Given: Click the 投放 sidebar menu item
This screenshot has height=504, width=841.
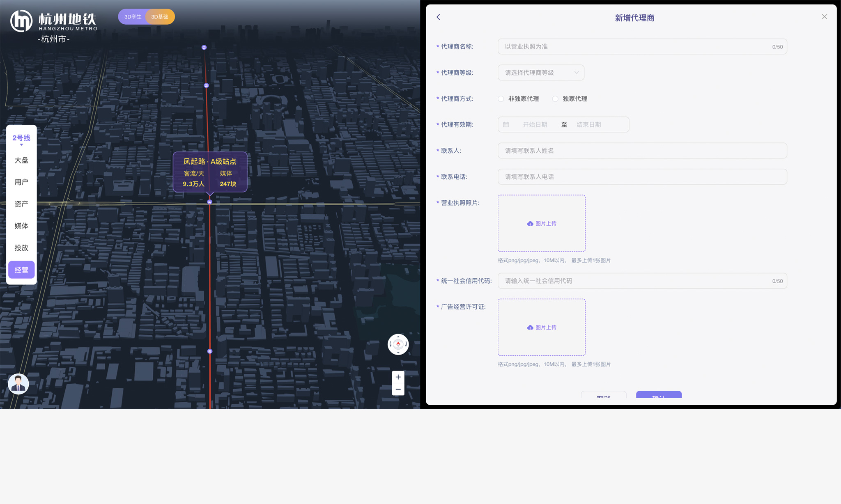Looking at the screenshot, I should click(21, 248).
